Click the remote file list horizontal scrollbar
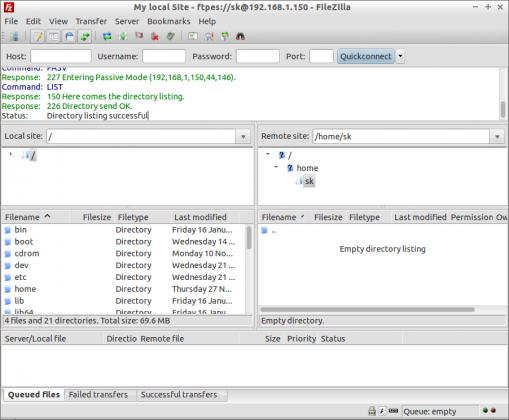This screenshot has width=509, height=420. (x=367, y=309)
